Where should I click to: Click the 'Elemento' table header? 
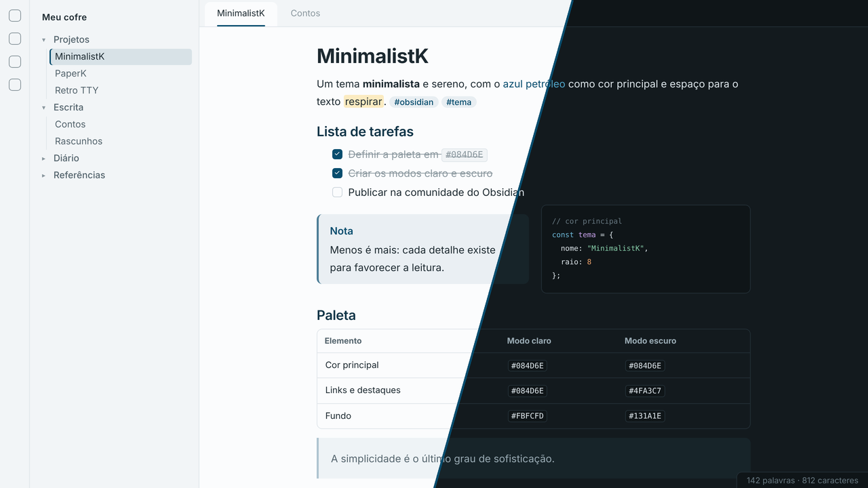(x=343, y=341)
